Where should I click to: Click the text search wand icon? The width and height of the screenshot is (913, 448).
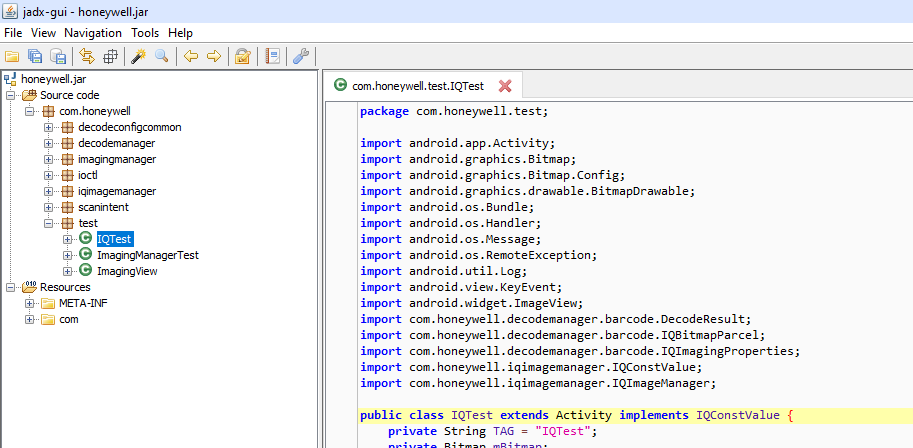(139, 56)
